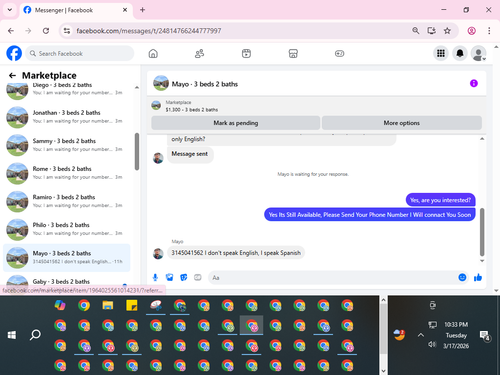Click the Aa message input field
Image resolution: width=500 pixels, height=375 pixels.
[x=333, y=277]
